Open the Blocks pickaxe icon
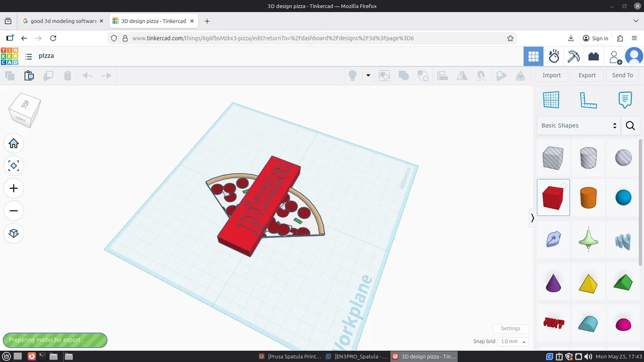644x362 pixels. pyautogui.click(x=573, y=56)
